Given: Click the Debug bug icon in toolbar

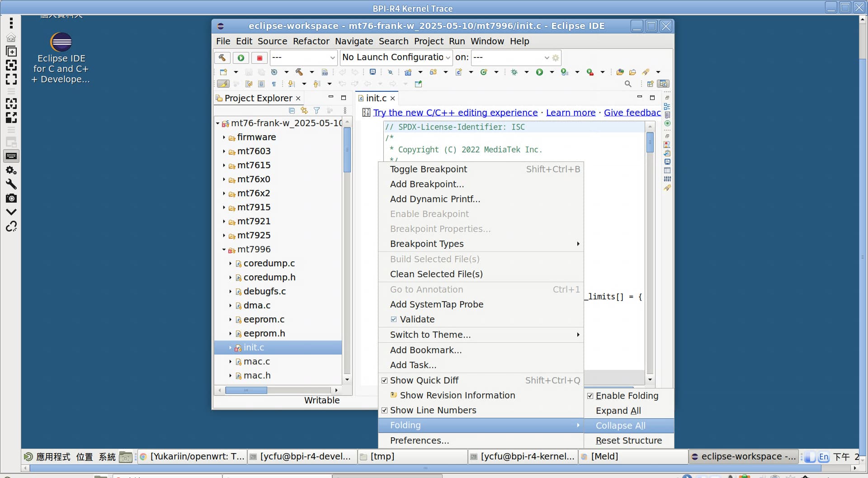Looking at the screenshot, I should point(514,72).
